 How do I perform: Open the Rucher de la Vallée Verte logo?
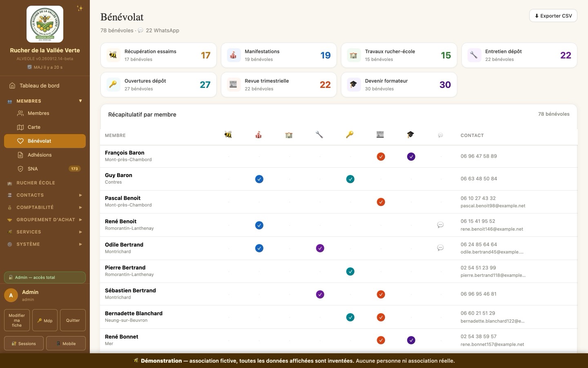[45, 24]
